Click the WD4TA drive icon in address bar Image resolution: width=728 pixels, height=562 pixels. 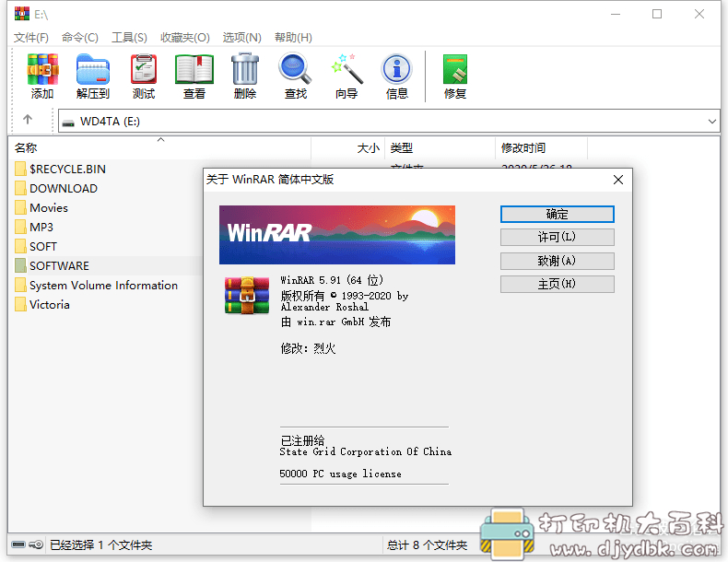pos(68,123)
